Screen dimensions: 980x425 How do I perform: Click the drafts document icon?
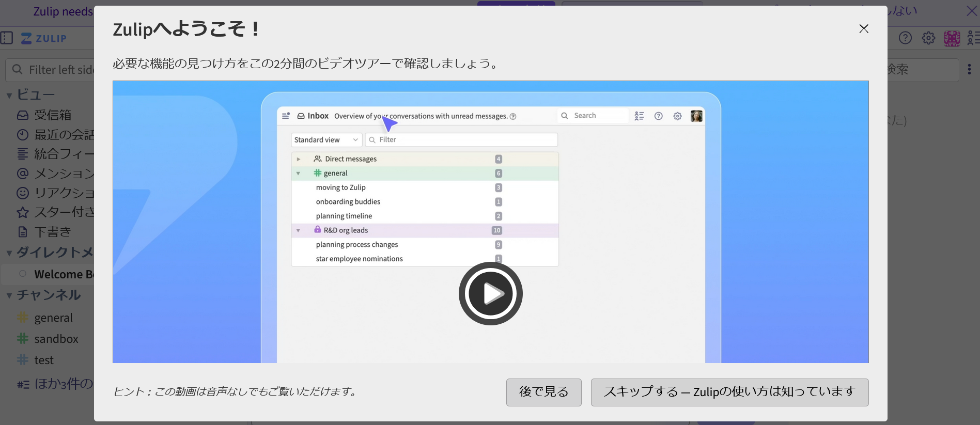(x=23, y=232)
